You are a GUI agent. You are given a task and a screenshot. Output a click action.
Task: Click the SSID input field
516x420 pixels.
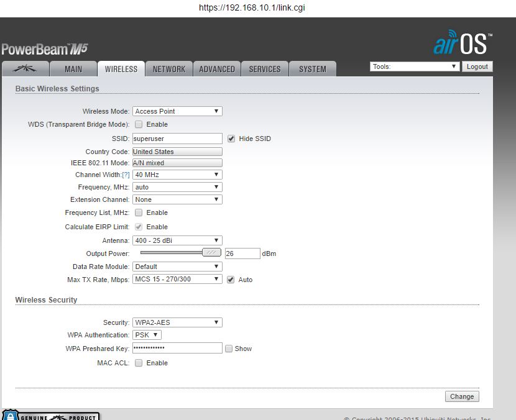click(177, 139)
